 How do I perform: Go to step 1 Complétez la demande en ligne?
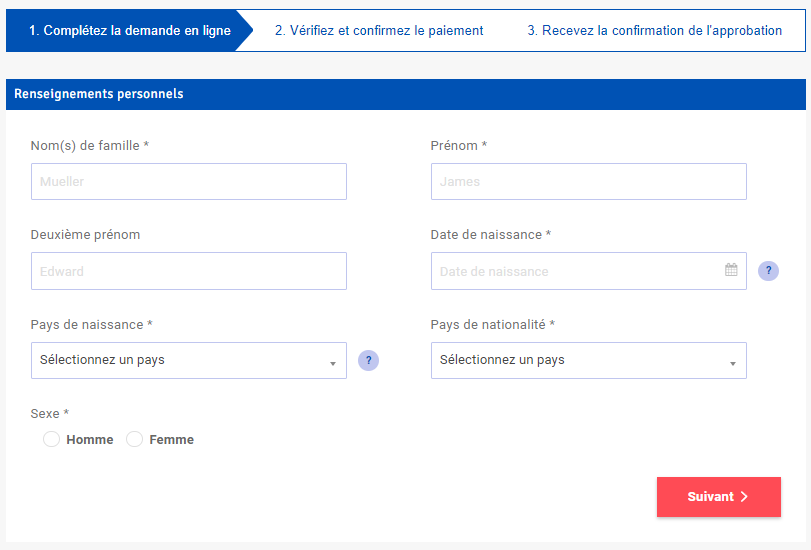point(130,31)
